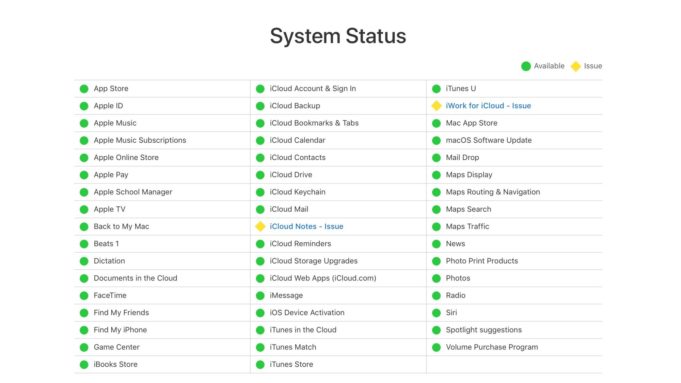Click the Dictation service name
Image resolution: width=681 pixels, height=383 pixels.
coord(109,261)
